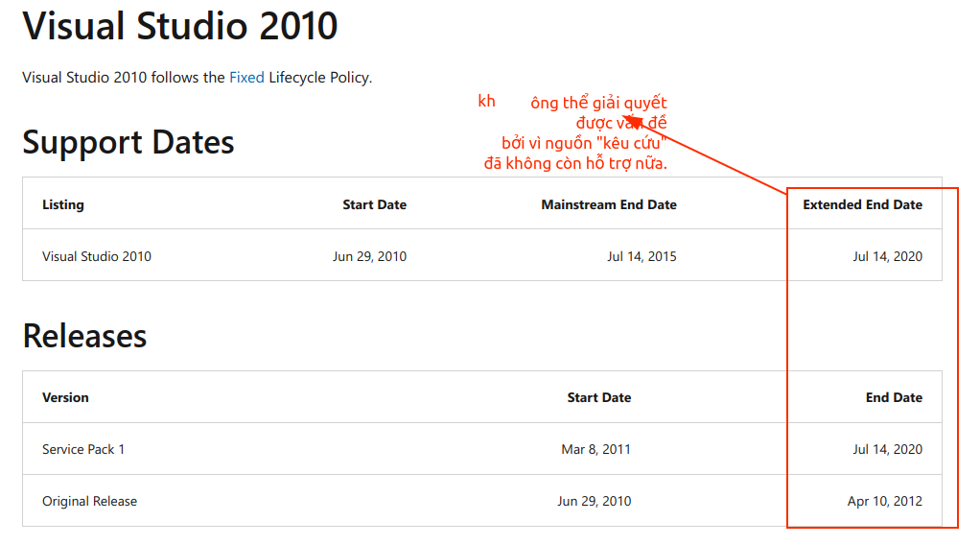This screenshot has height=545, width=980.
Task: Open the Fixed Lifecycle Policy link
Action: pos(246,78)
